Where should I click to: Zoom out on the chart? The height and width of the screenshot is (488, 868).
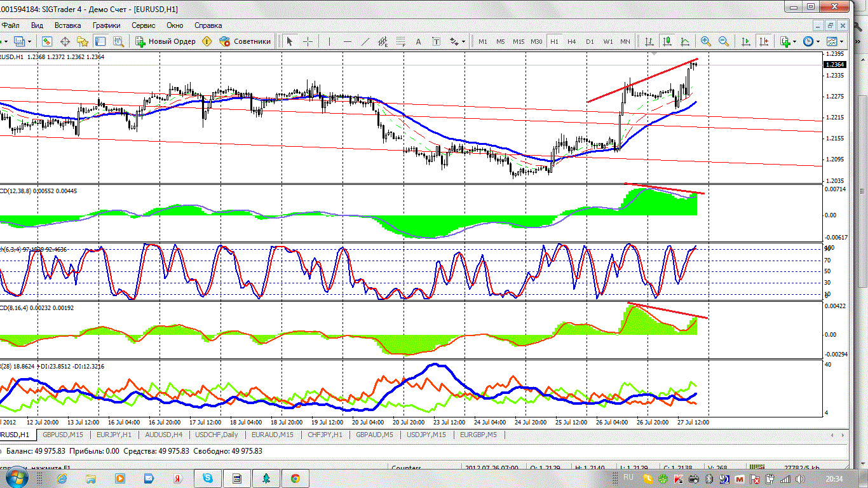click(723, 41)
